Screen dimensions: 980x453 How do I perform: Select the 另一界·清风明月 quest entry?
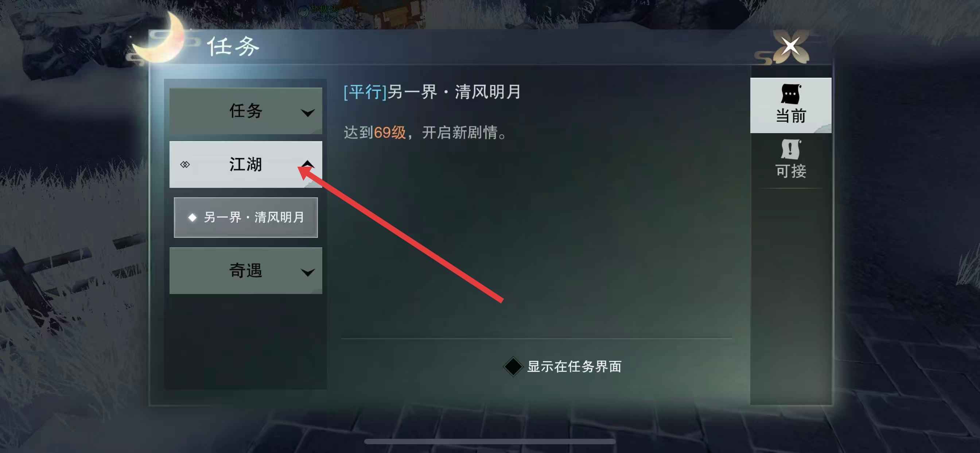(x=246, y=217)
